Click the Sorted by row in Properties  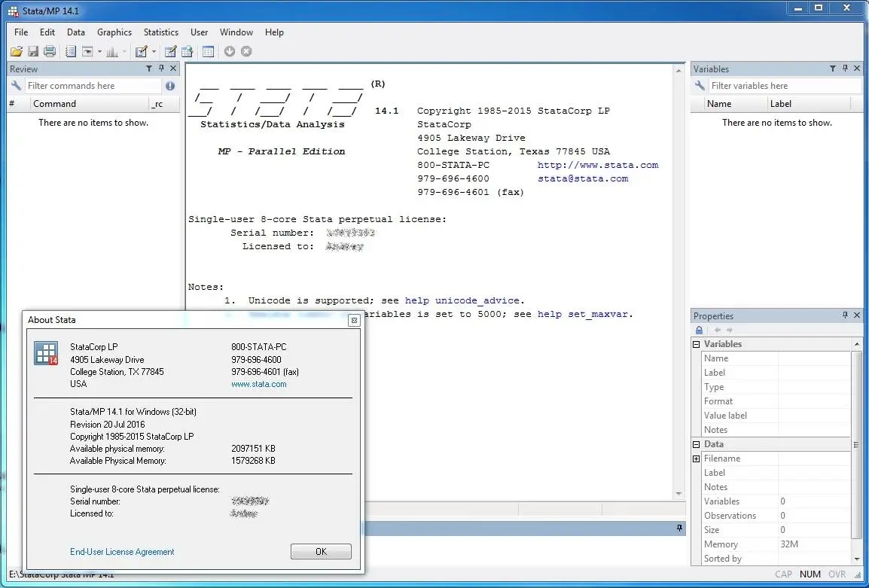776,559
